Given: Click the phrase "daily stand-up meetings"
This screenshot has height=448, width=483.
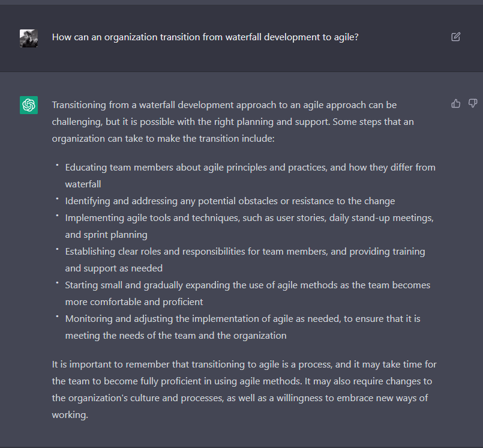Looking at the screenshot, I should pyautogui.click(x=382, y=217).
